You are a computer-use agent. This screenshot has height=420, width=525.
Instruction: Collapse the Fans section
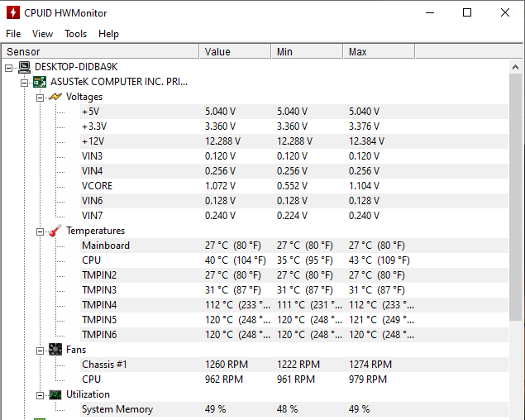pyautogui.click(x=40, y=350)
